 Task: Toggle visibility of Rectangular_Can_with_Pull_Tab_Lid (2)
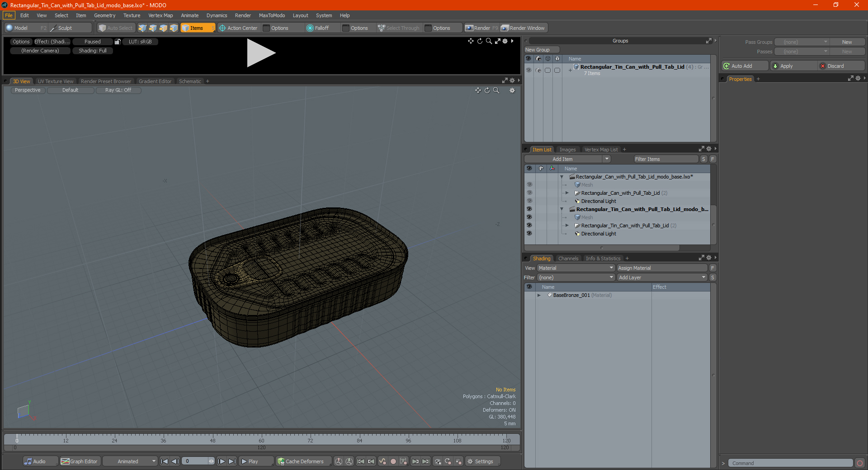pyautogui.click(x=529, y=193)
